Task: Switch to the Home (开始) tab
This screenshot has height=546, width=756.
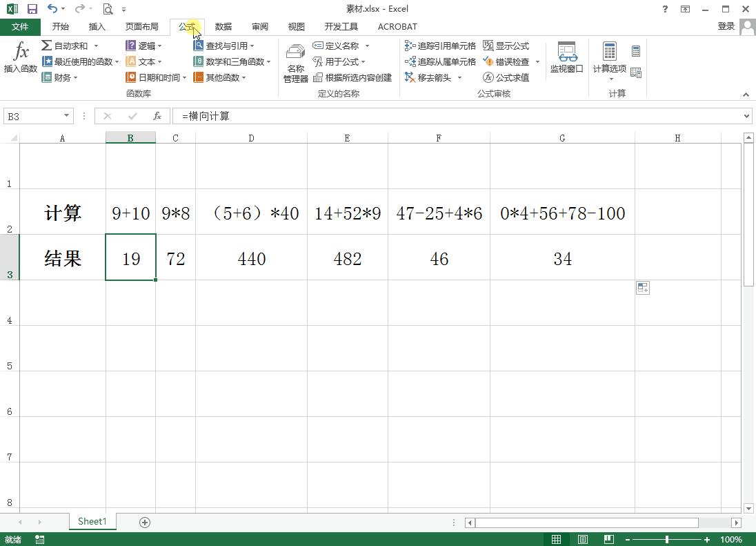Action: [x=61, y=26]
